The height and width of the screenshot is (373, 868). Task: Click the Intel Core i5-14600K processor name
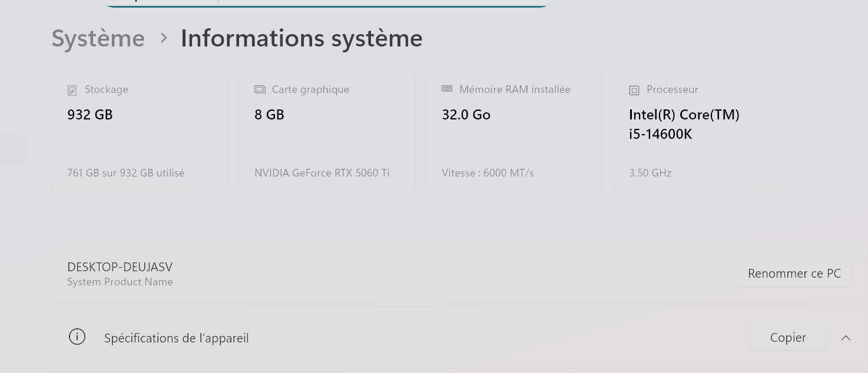684,124
